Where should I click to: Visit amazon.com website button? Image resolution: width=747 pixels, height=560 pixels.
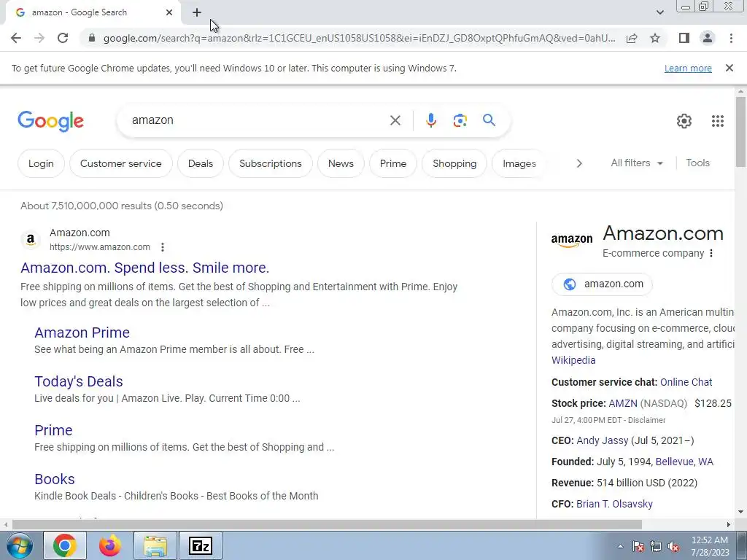tap(602, 284)
